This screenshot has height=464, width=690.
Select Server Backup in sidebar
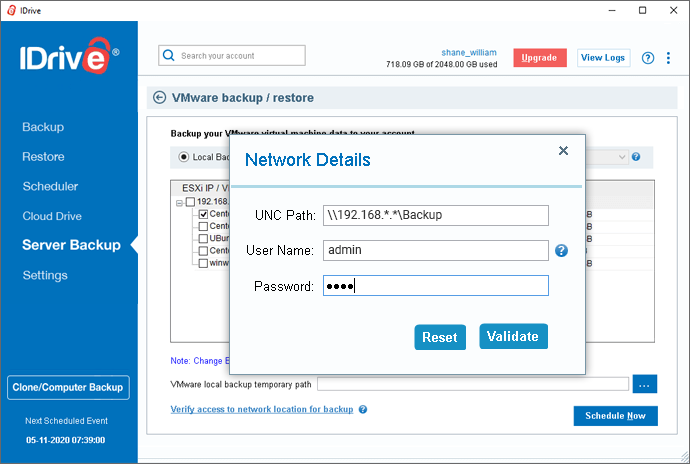(71, 245)
